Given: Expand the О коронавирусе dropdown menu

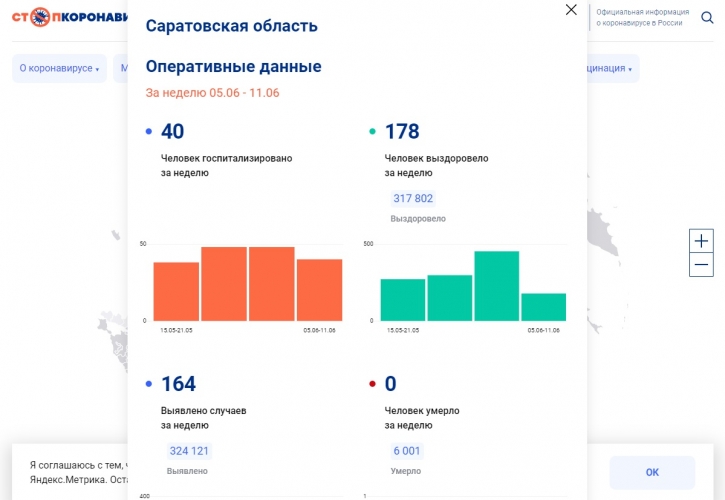Looking at the screenshot, I should [59, 69].
